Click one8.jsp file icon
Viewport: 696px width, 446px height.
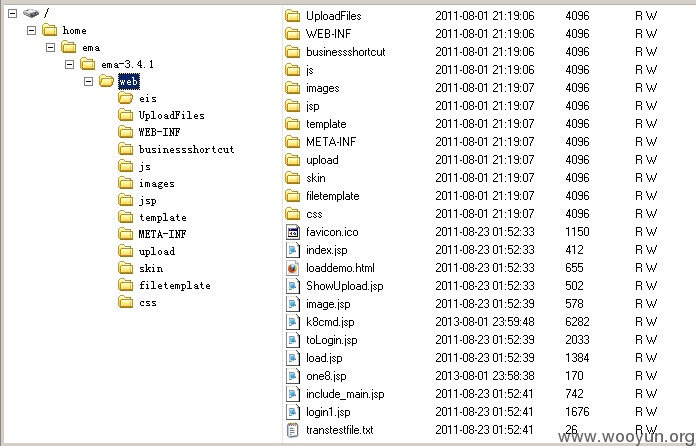point(293,376)
